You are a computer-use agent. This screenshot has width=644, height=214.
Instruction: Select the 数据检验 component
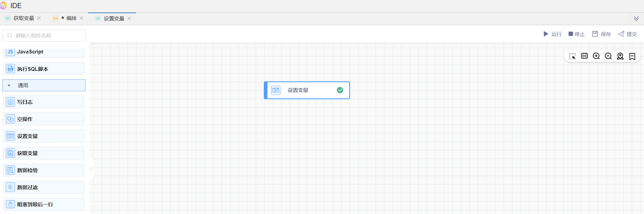coord(44,170)
